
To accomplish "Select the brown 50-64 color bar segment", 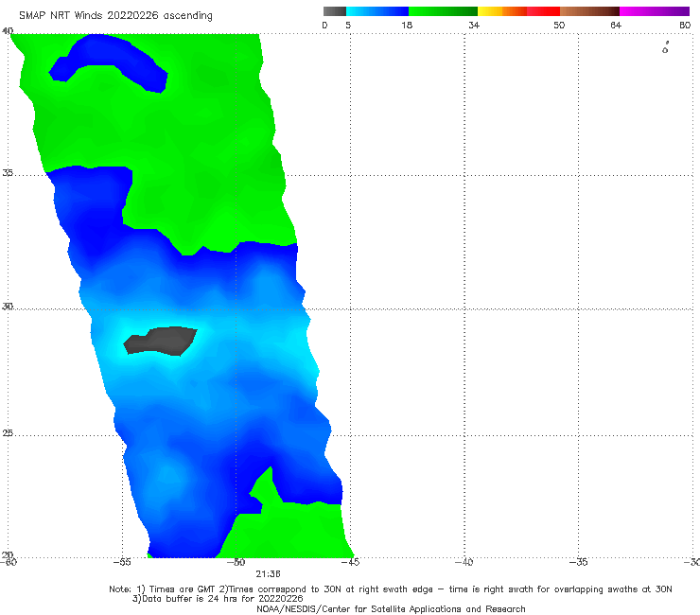I will pos(589,11).
